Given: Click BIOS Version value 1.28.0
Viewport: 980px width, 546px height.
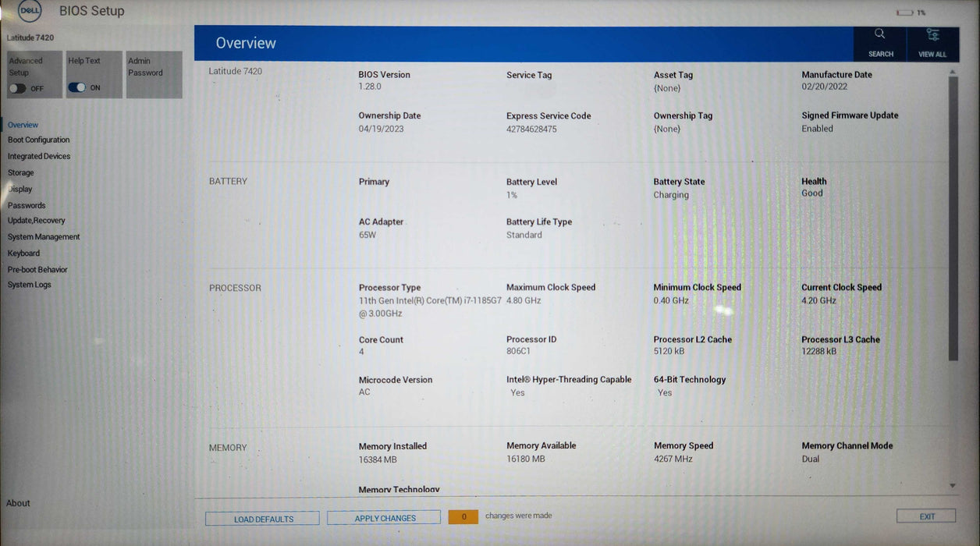Looking at the screenshot, I should (x=370, y=87).
